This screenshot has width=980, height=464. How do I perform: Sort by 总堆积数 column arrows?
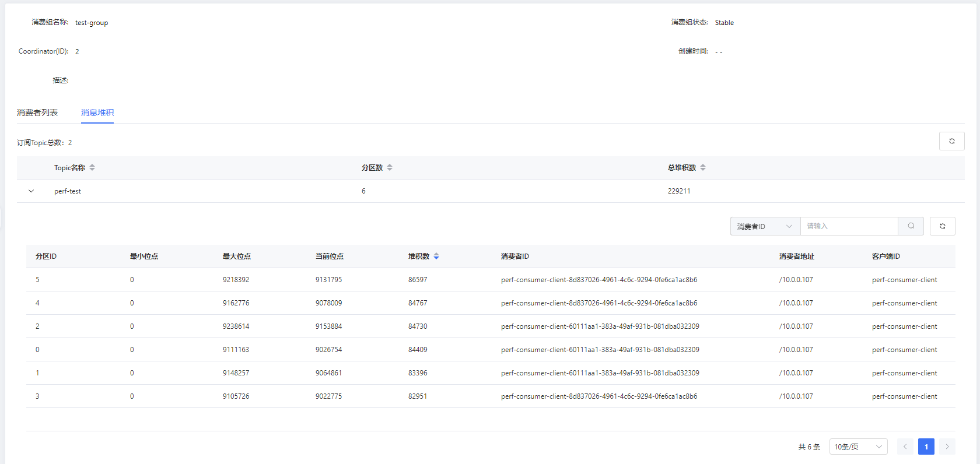click(703, 168)
